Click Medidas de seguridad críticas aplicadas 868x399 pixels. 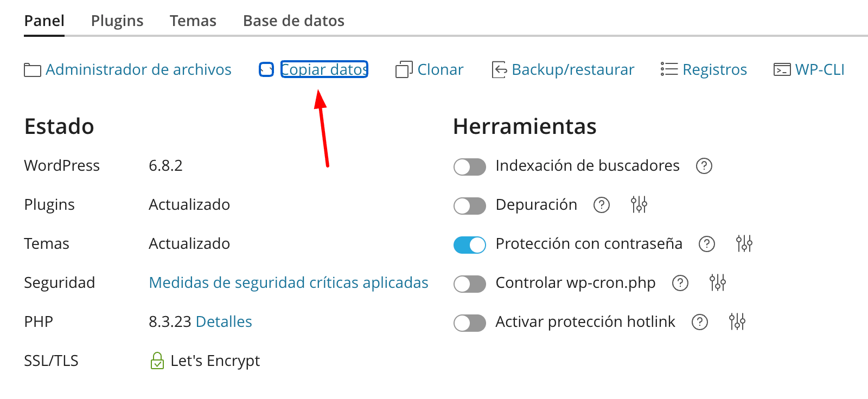click(x=288, y=282)
